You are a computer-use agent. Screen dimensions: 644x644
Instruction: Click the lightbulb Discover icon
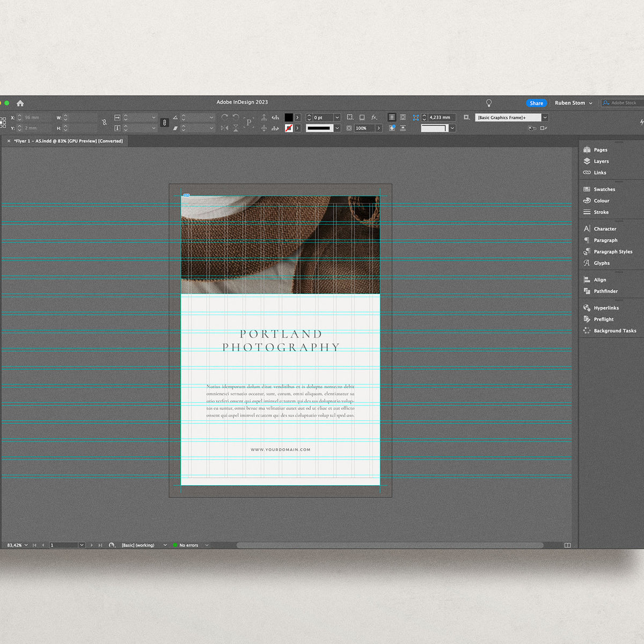[489, 103]
